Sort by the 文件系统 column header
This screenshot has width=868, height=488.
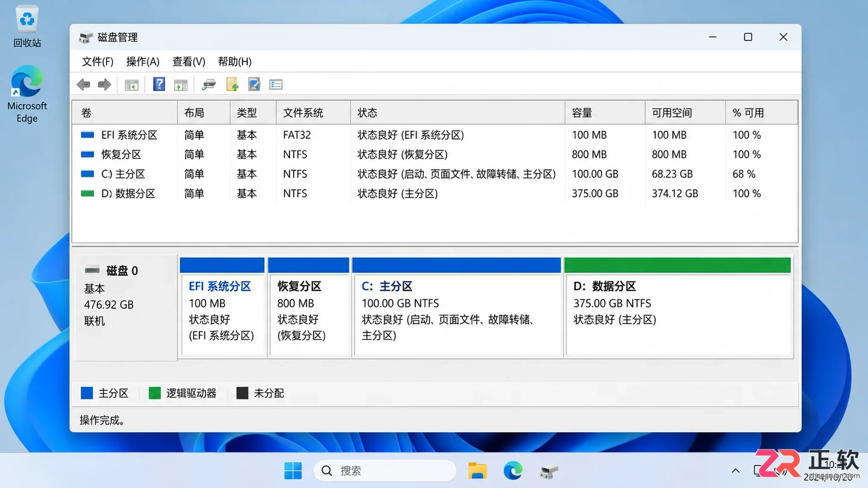point(313,113)
